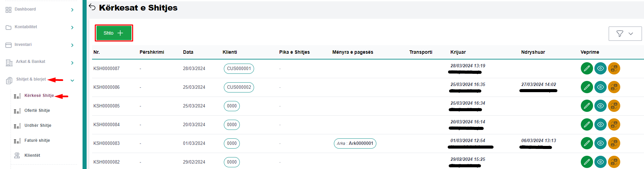
Task: View request KSH0000083 with eye icon
Action: pos(600,143)
